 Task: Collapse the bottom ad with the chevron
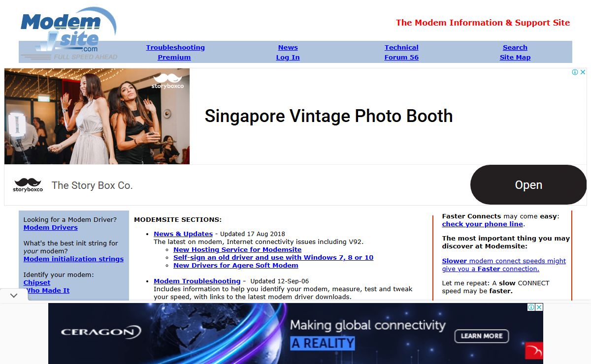tap(14, 295)
